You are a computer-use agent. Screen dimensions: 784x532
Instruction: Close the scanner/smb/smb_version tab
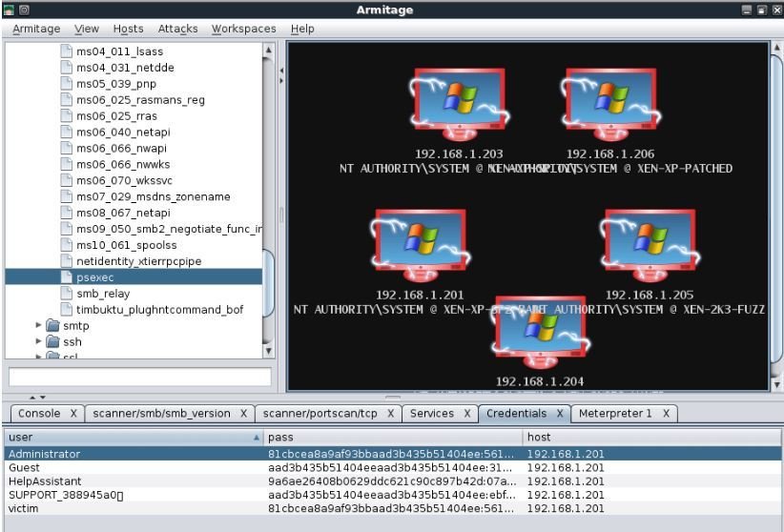pyautogui.click(x=243, y=414)
